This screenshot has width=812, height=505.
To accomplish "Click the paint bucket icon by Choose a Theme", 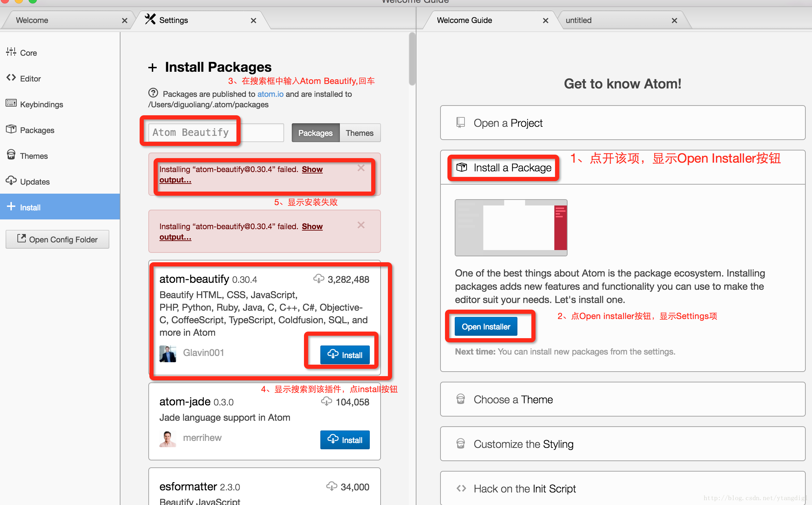I will pyautogui.click(x=461, y=399).
